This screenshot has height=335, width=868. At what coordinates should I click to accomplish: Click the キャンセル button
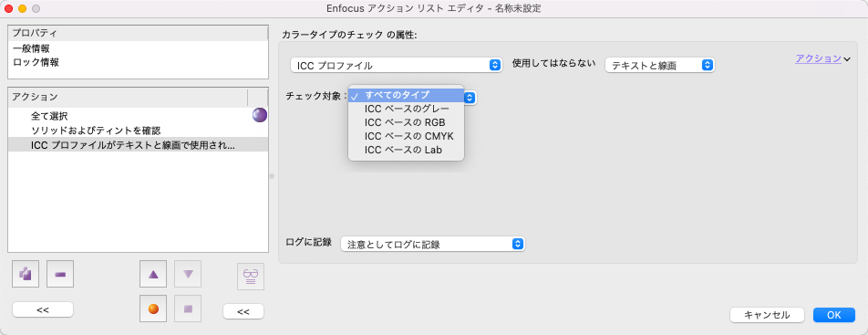coord(767,315)
